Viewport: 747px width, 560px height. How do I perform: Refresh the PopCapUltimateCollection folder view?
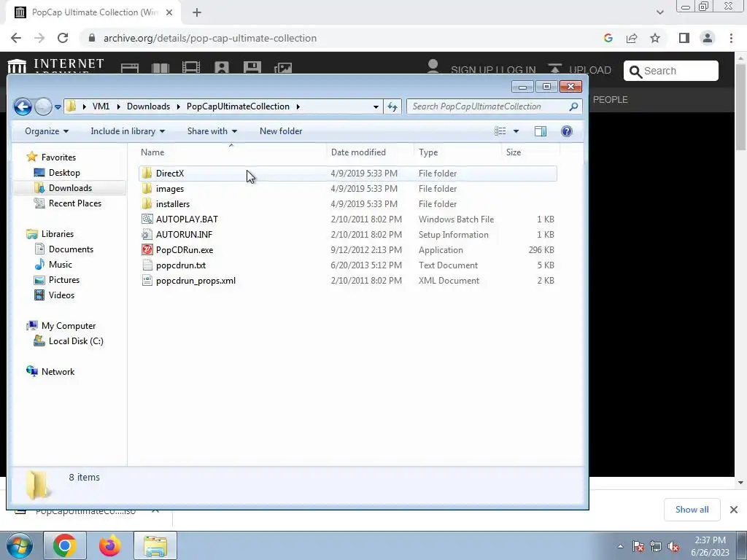pyautogui.click(x=392, y=106)
